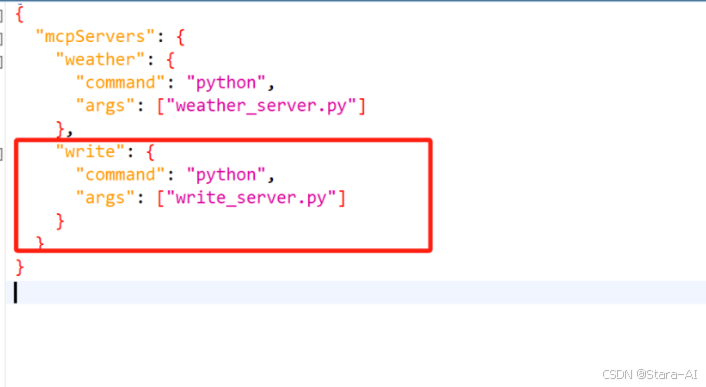The height and width of the screenshot is (387, 706).
Task: Click the "mcpServers" key text
Action: click(x=95, y=36)
